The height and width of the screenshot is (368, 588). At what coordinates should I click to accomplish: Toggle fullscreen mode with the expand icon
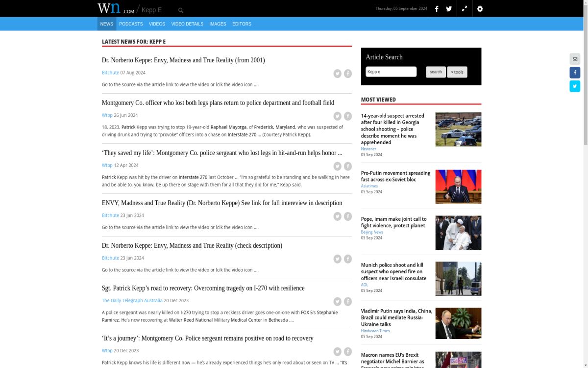click(465, 9)
